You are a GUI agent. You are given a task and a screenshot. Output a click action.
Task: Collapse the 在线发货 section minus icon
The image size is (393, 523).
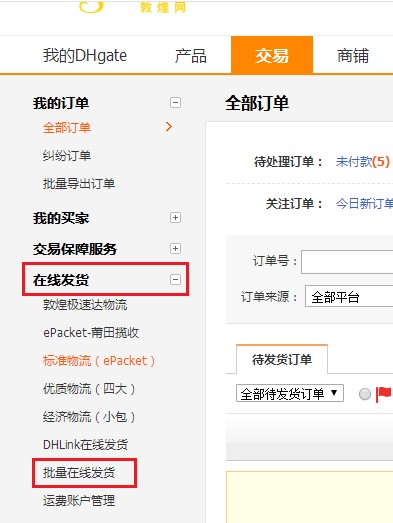[x=175, y=280]
